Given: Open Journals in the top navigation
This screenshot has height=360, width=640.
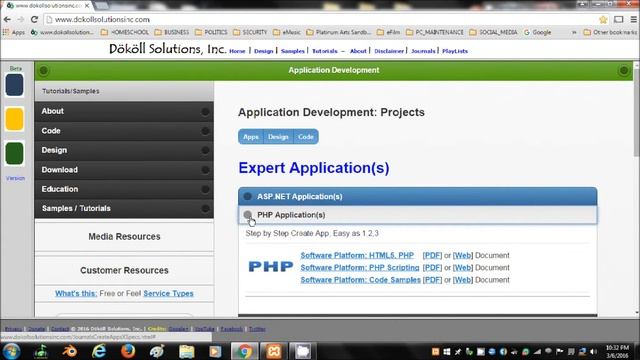Looking at the screenshot, I should [x=423, y=51].
